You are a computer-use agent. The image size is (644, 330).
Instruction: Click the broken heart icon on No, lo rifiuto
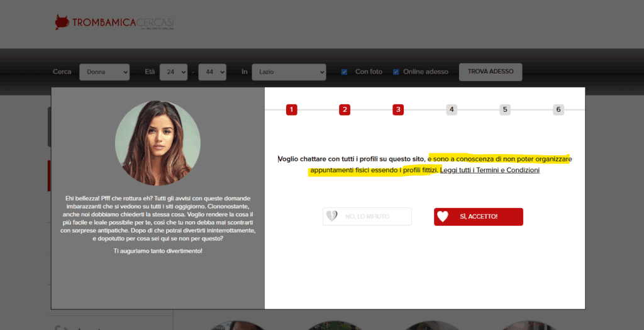(331, 216)
